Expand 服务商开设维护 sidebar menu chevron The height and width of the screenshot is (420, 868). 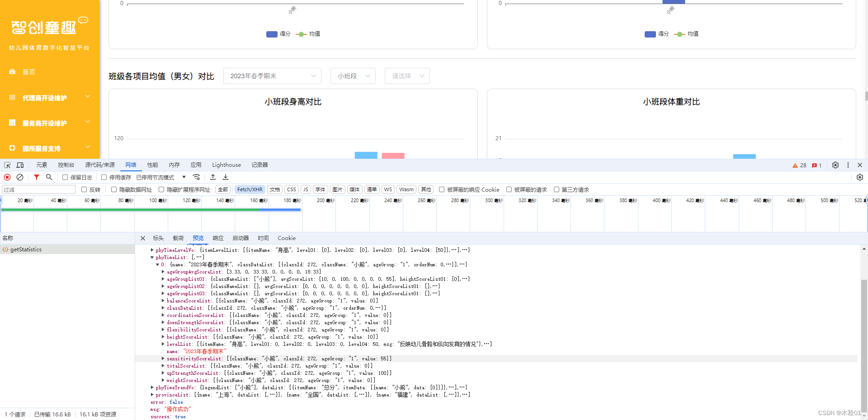(88, 122)
